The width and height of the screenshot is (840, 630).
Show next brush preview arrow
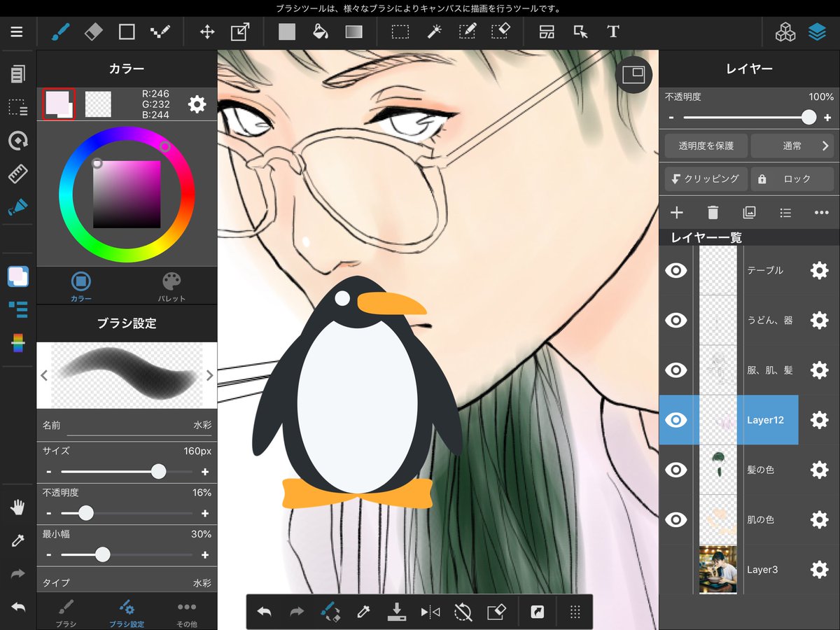pos(209,375)
